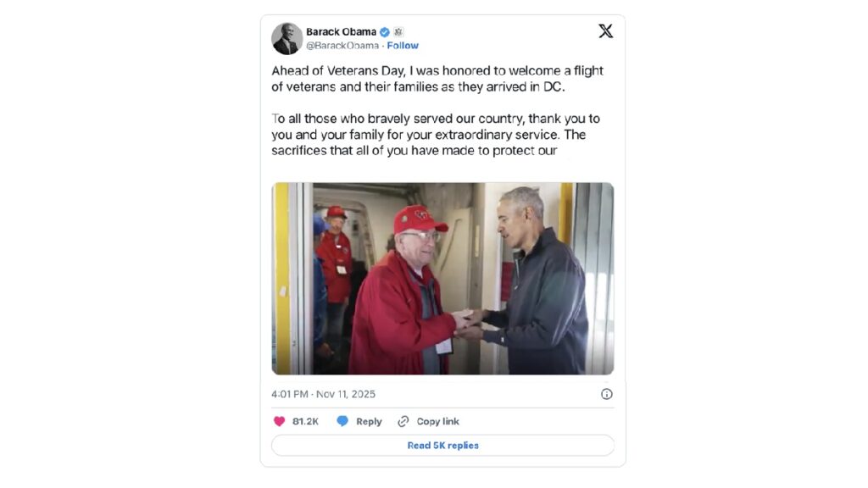Click the chain copy link icon
This screenshot has width=868, height=488.
point(403,422)
